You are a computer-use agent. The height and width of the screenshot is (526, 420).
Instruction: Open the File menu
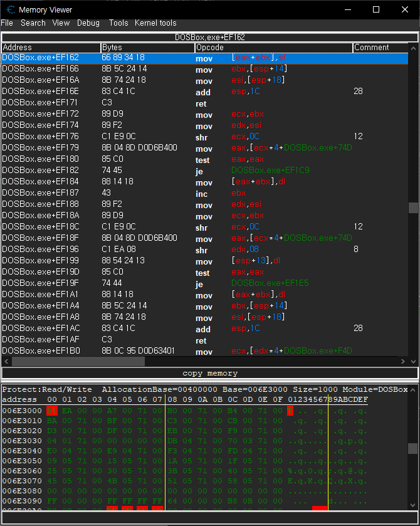(7, 23)
